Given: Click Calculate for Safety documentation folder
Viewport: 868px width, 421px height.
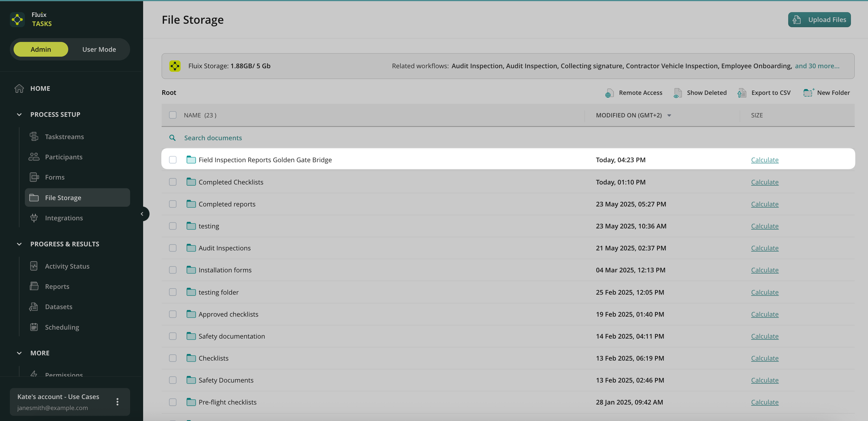Looking at the screenshot, I should click(x=764, y=336).
